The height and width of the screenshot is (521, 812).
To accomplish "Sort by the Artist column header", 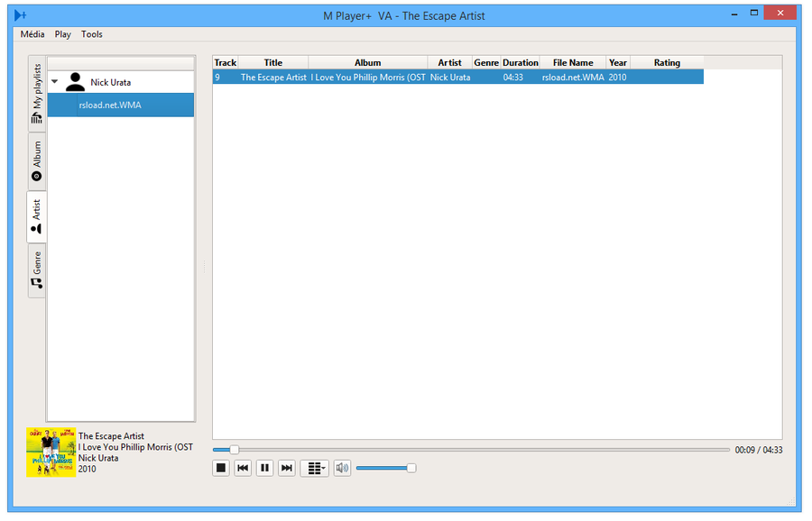I will pos(449,62).
